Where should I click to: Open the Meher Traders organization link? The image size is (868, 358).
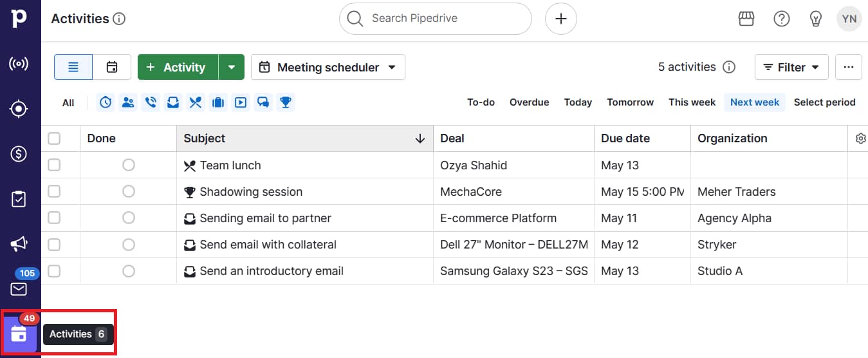737,192
